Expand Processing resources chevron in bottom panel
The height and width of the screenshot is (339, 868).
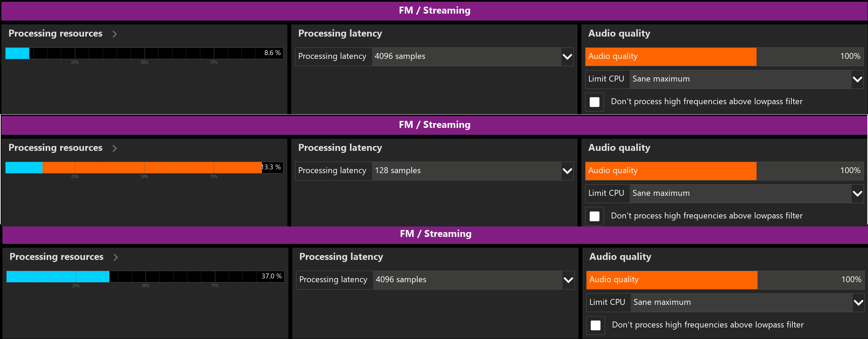pyautogui.click(x=116, y=257)
